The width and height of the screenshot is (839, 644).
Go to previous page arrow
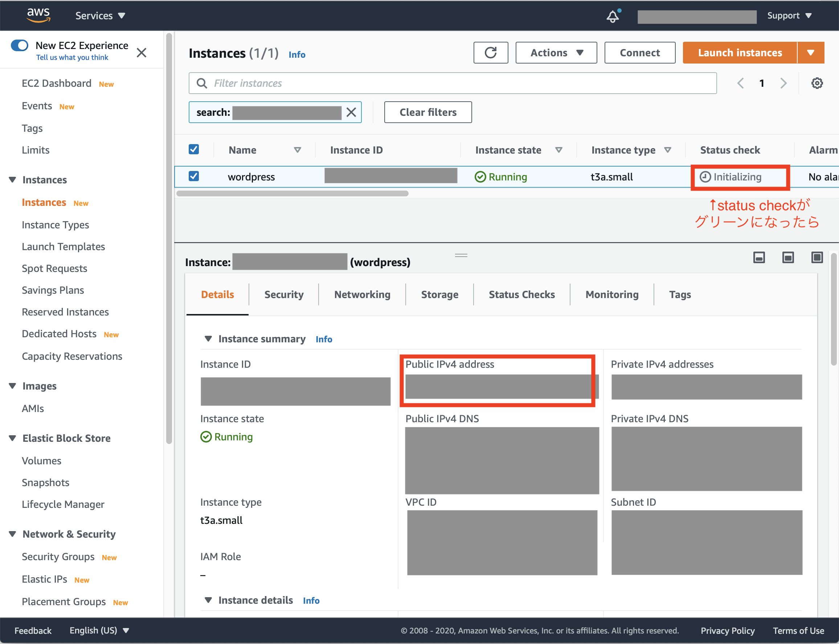[741, 83]
